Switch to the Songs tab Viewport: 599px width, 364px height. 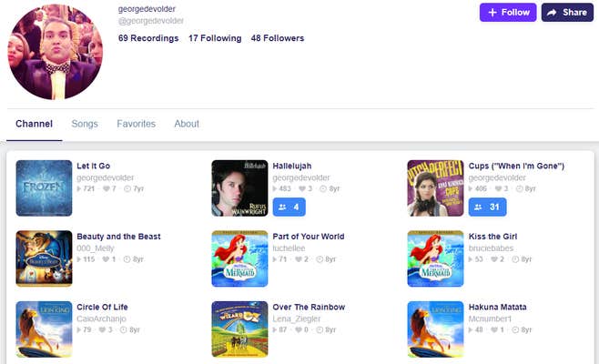(x=85, y=124)
